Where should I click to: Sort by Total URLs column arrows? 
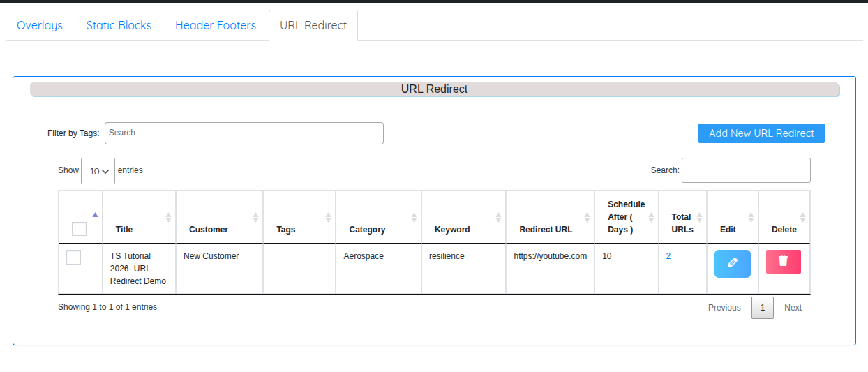tap(700, 217)
